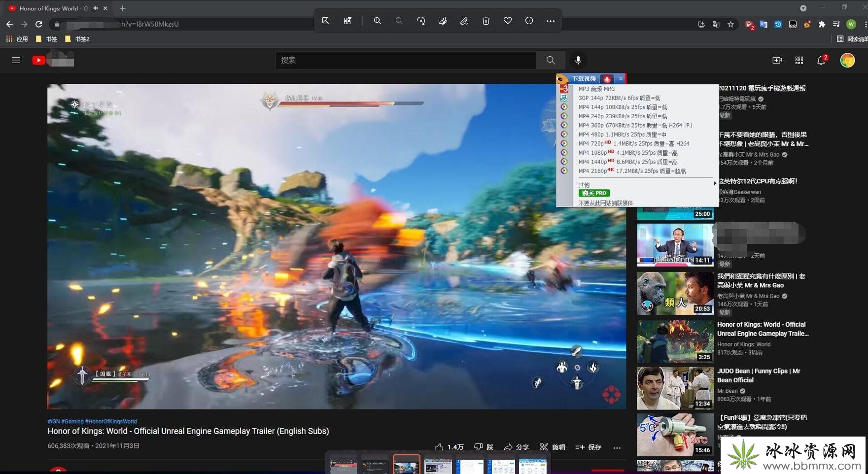The image size is (868, 474).
Task: Dislike the video with the thumbs down
Action: pos(484,447)
